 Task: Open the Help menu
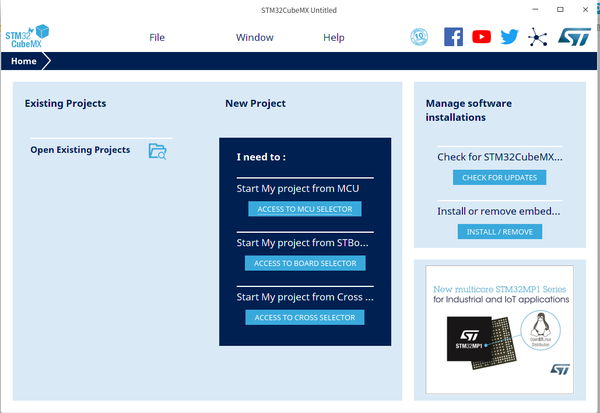(x=334, y=37)
